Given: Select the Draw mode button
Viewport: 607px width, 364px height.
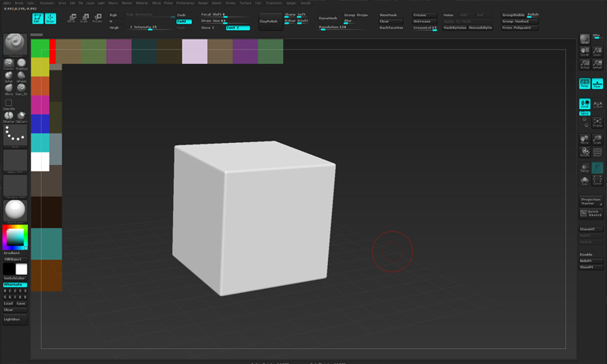Looking at the screenshot, I should coord(51,18).
